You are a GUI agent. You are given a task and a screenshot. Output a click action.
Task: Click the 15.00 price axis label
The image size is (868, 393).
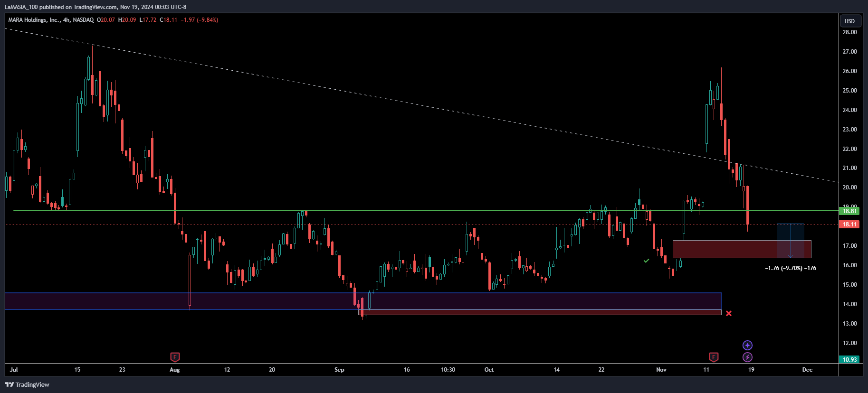[x=849, y=285]
